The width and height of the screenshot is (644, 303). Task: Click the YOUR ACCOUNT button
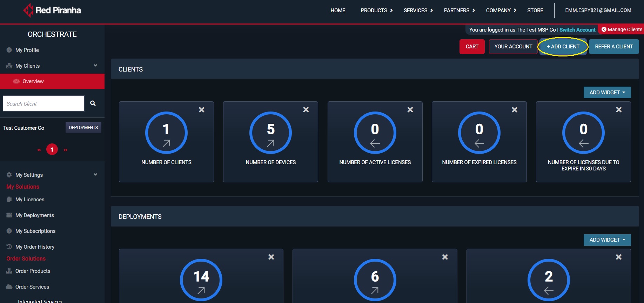[x=513, y=47]
